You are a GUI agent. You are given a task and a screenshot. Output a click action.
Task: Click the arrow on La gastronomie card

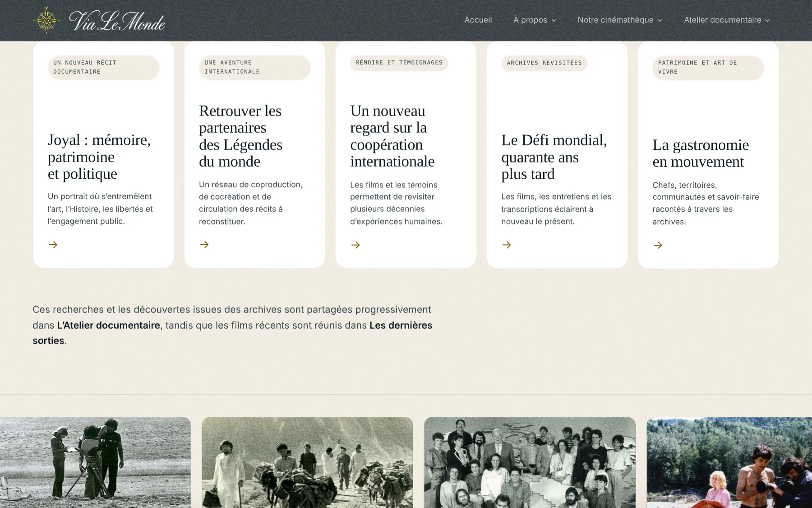(658, 245)
